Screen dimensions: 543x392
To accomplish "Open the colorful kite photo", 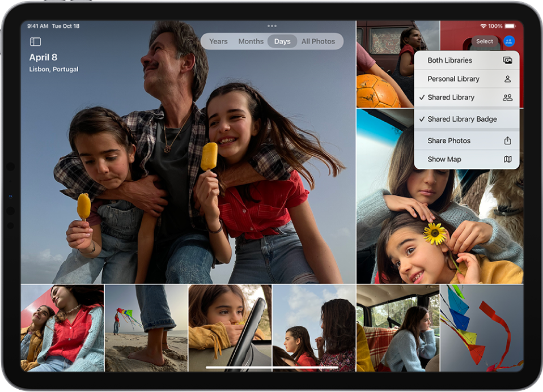I will pos(482,328).
